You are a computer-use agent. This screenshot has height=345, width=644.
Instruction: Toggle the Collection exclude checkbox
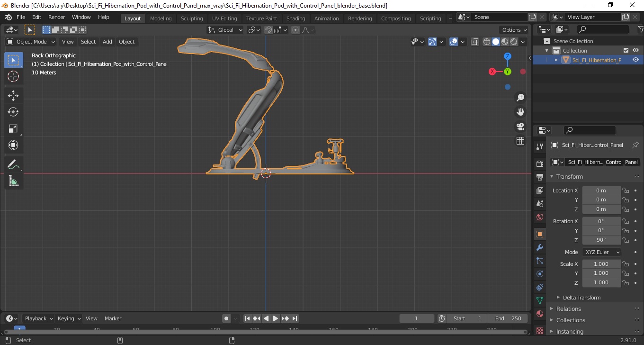(626, 50)
